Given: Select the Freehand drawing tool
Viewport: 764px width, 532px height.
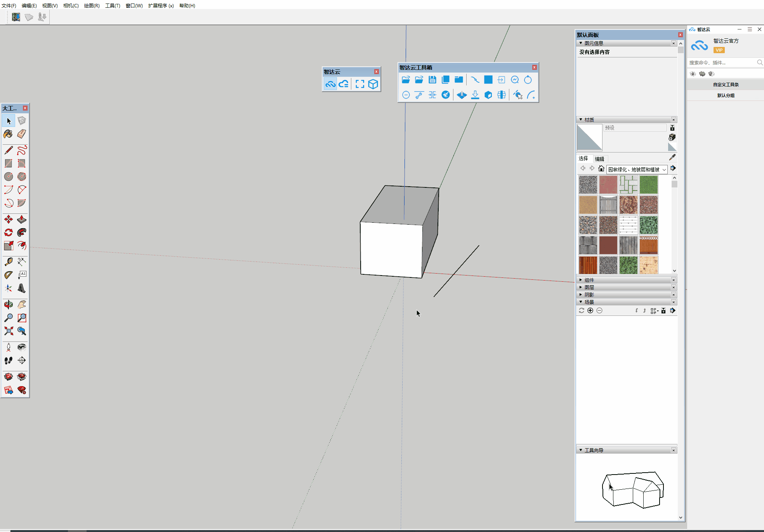Looking at the screenshot, I should pyautogui.click(x=22, y=150).
